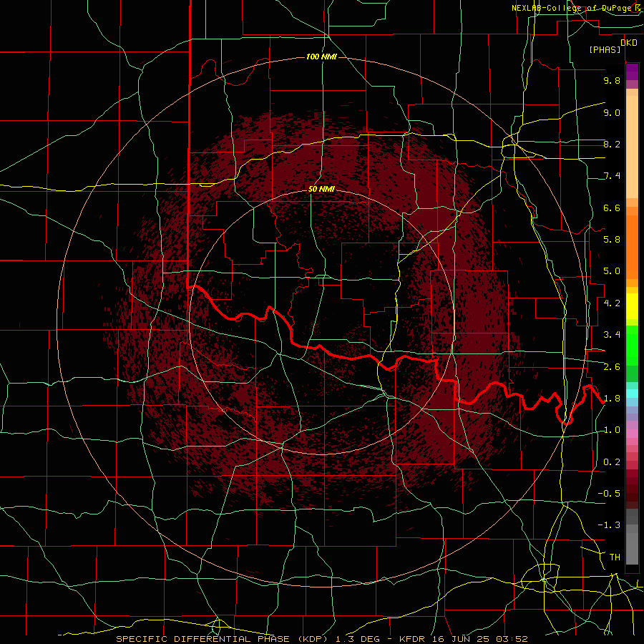This screenshot has width=644, height=644.
Task: Click the 7.4 scale value
Action: 612,176
